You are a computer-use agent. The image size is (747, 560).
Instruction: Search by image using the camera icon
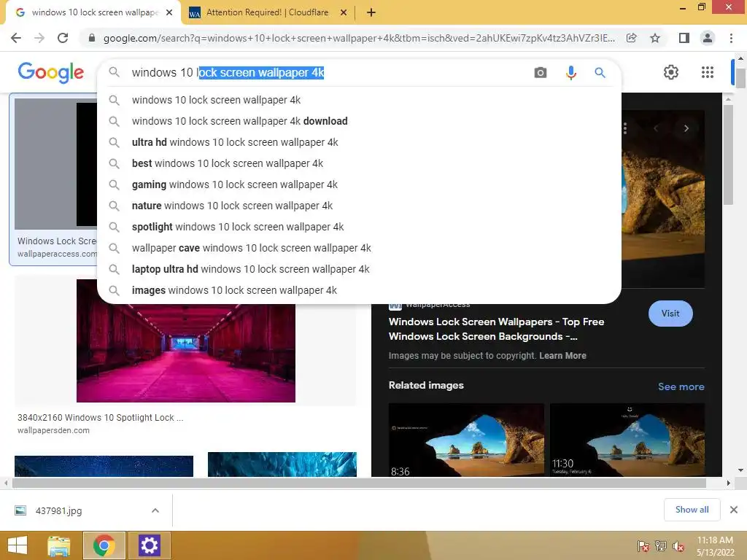[541, 72]
